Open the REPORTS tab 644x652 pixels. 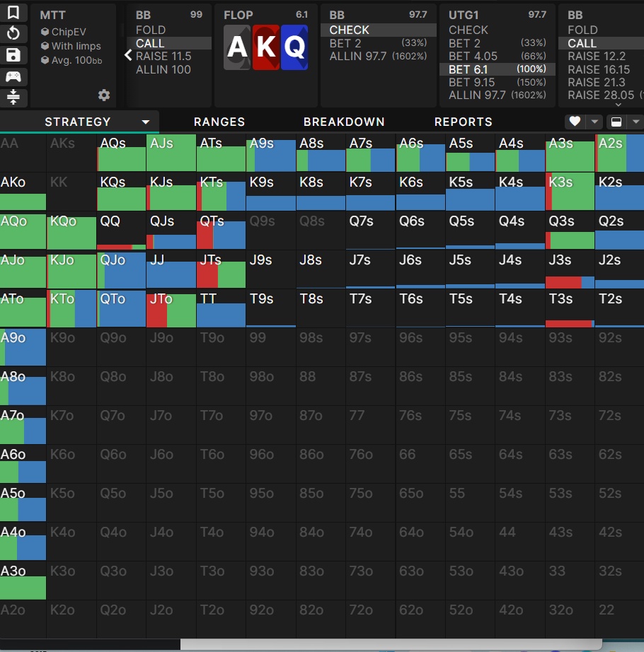463,122
